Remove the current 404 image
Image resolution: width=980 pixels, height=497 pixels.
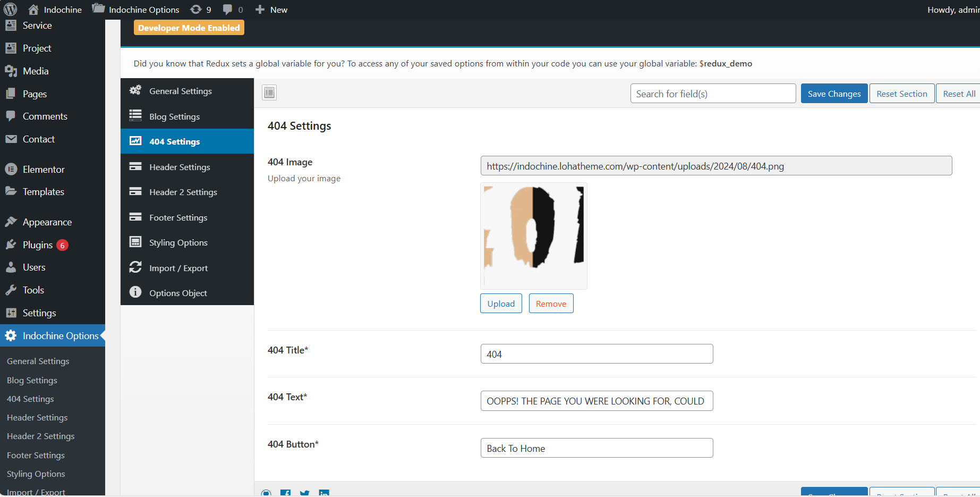(551, 304)
